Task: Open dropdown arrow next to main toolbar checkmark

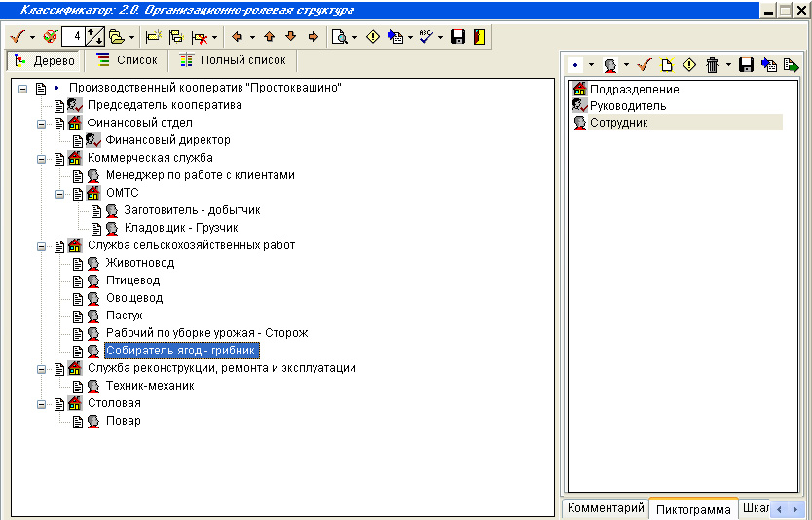Action: [x=32, y=37]
